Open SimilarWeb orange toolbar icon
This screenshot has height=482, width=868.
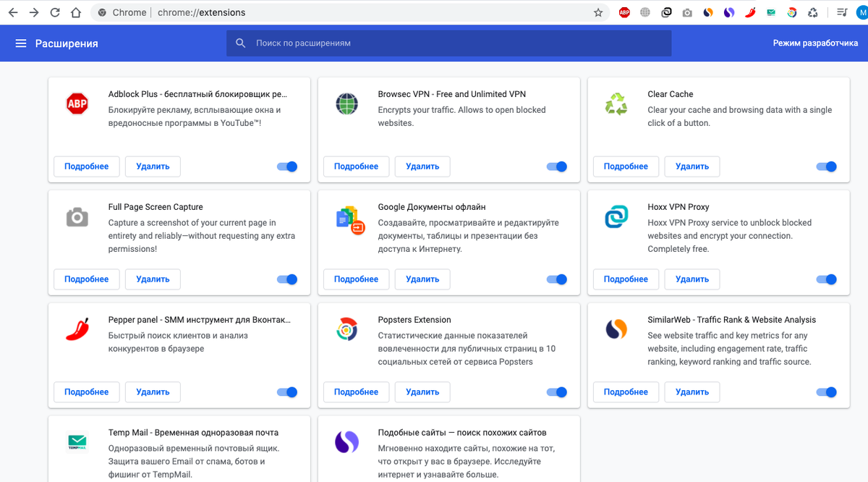click(x=708, y=12)
